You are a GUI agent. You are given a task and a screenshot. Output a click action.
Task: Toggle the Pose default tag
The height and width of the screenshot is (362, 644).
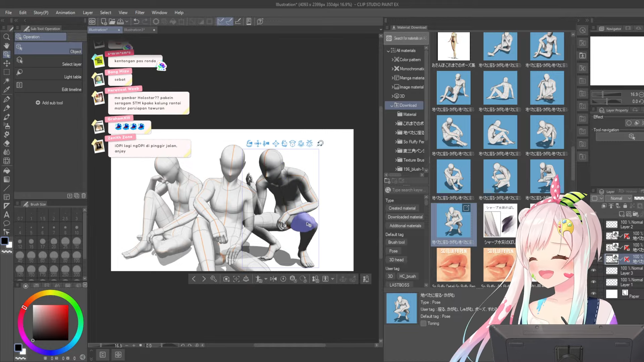point(393,251)
